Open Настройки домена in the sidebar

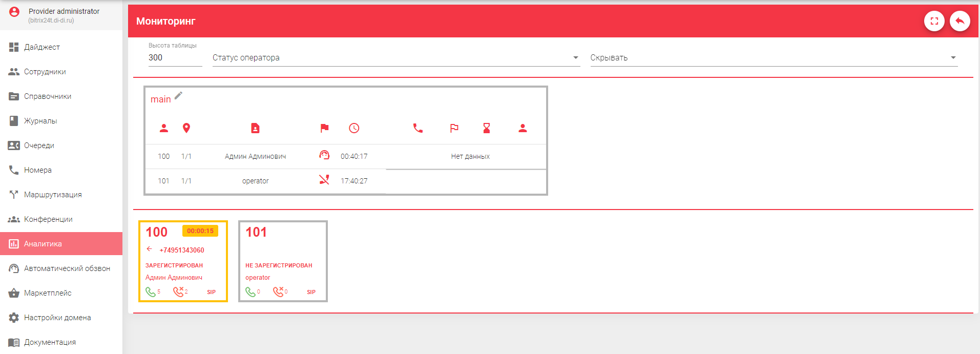click(x=61, y=318)
